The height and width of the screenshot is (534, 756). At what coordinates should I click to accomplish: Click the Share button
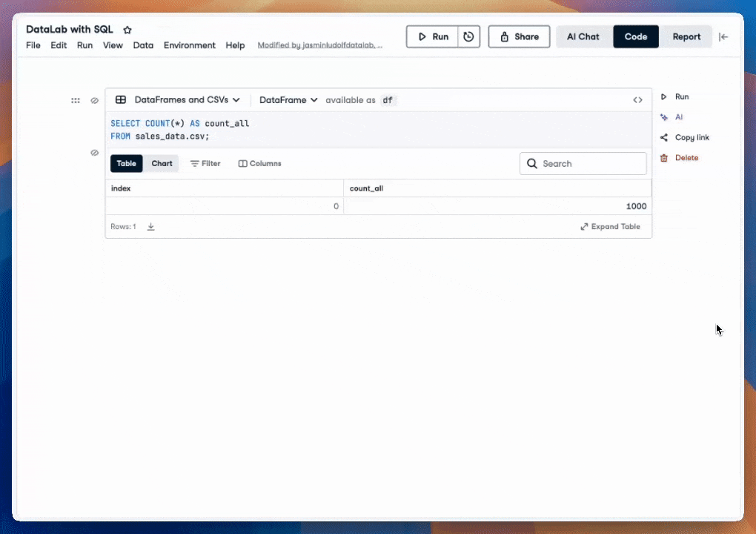click(520, 36)
